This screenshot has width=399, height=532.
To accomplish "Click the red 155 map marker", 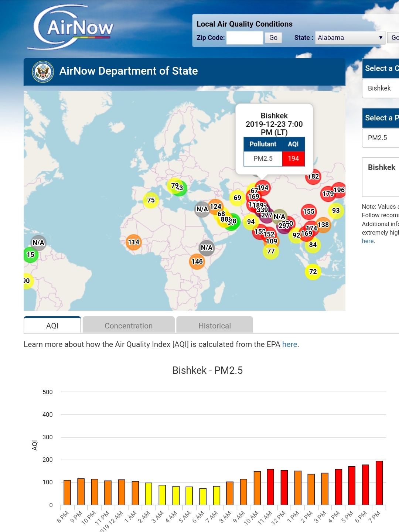I will (x=309, y=212).
